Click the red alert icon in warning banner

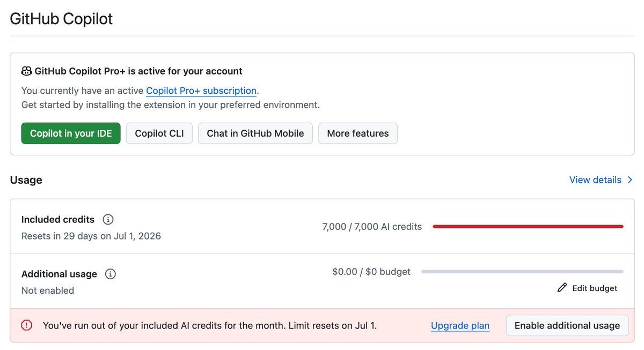pos(26,325)
